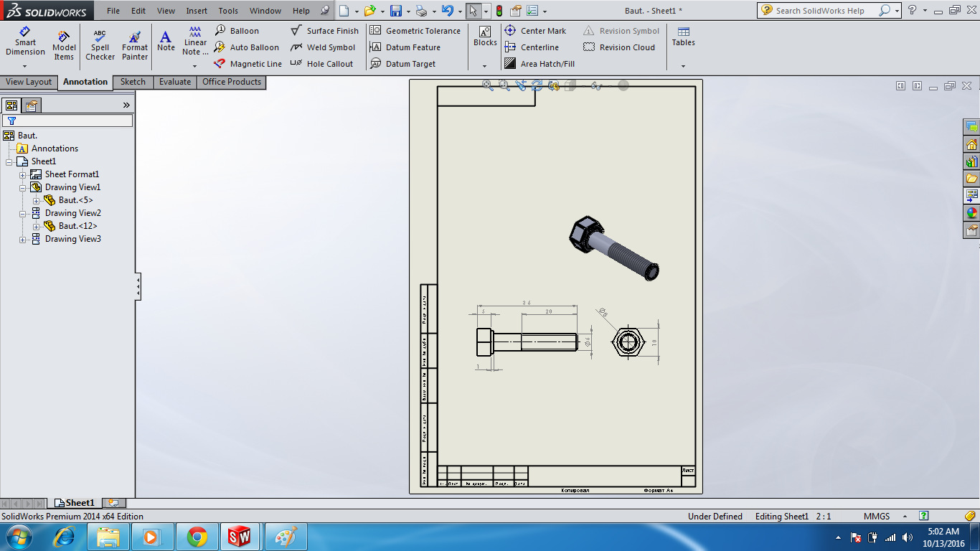Image resolution: width=980 pixels, height=551 pixels.
Task: Open the Area Hatch/Fill tool
Action: point(543,63)
